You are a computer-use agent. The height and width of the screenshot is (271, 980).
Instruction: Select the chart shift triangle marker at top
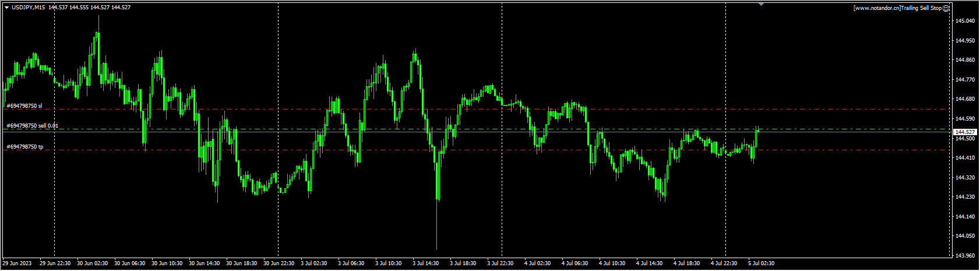click(x=761, y=4)
